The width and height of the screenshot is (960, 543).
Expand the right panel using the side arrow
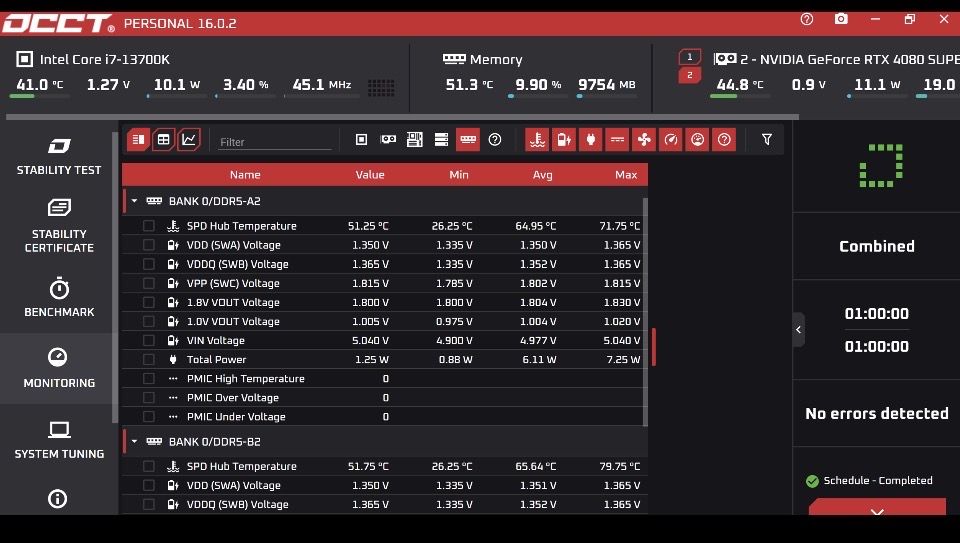(x=798, y=330)
